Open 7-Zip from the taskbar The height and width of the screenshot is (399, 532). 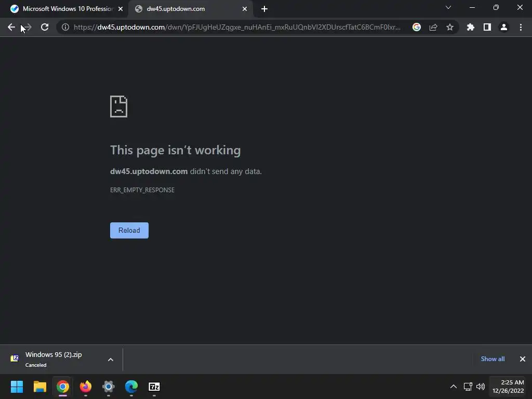coord(154,387)
